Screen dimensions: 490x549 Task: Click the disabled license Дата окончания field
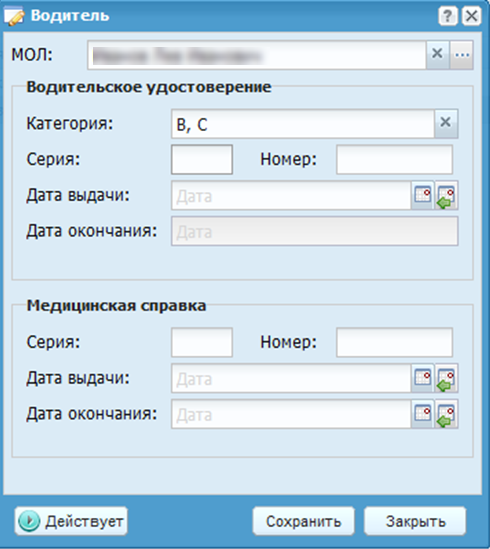pos(315,231)
